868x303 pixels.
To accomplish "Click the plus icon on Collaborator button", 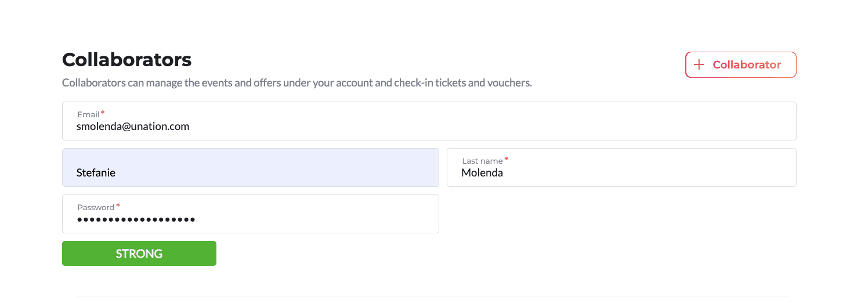I will (x=699, y=64).
